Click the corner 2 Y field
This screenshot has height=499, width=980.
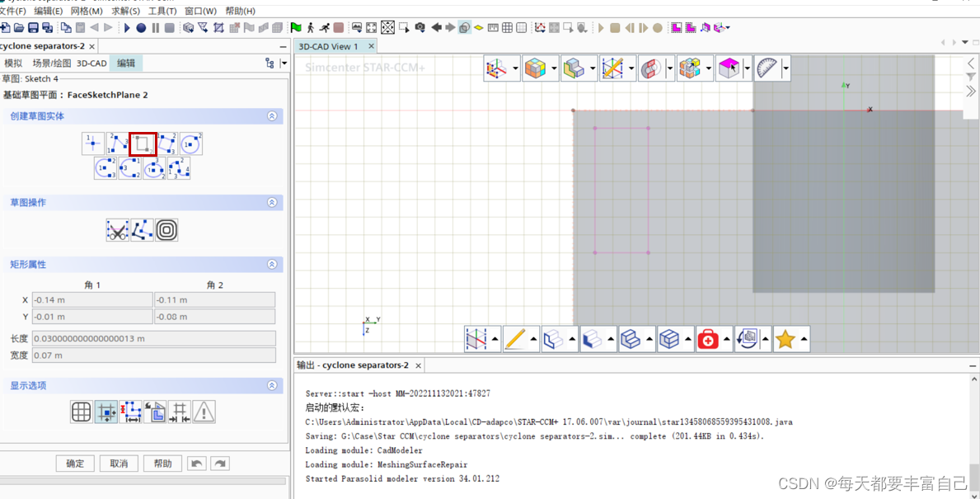pyautogui.click(x=215, y=316)
